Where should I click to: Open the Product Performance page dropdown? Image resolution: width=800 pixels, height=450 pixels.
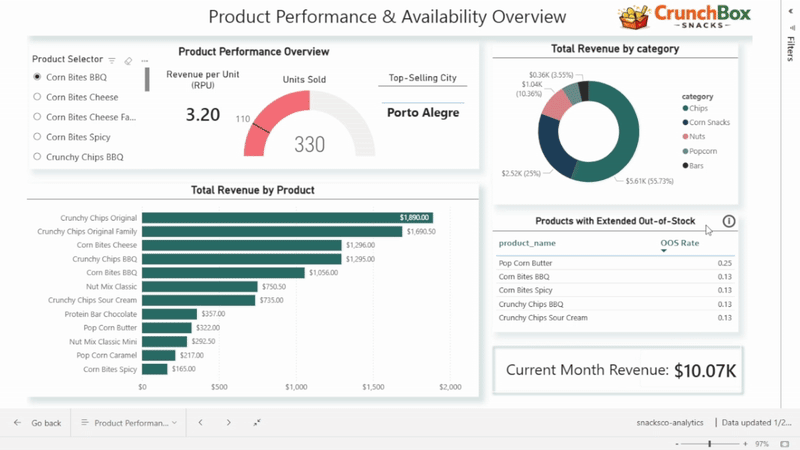[x=129, y=423]
